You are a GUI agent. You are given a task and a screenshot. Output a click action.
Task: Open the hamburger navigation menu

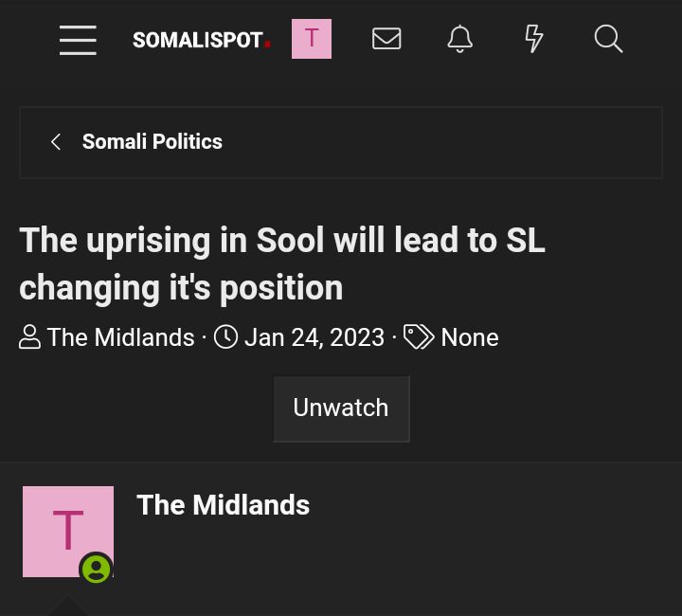pyautogui.click(x=78, y=40)
